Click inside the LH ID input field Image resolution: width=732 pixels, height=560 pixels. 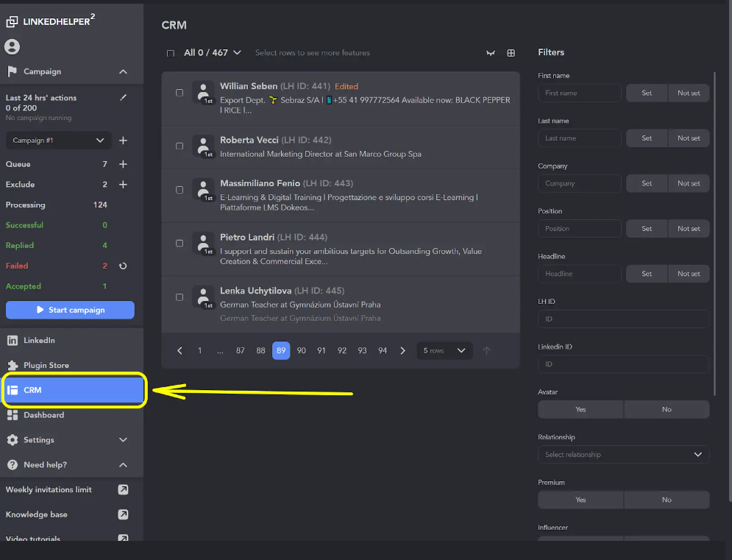point(622,319)
